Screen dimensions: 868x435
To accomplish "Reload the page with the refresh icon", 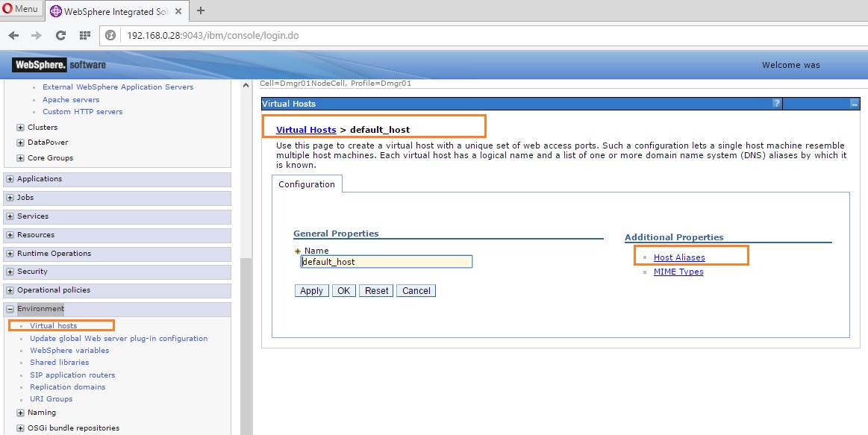I will click(x=60, y=34).
